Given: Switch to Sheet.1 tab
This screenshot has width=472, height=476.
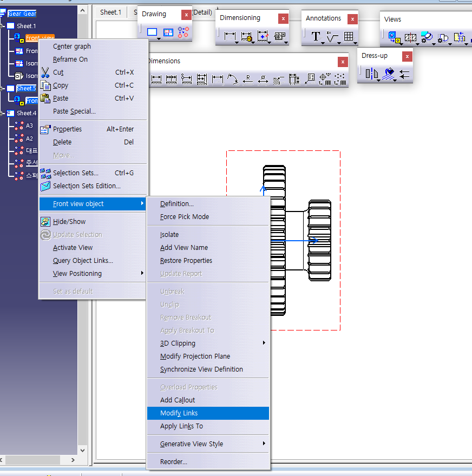Looking at the screenshot, I should coord(110,12).
